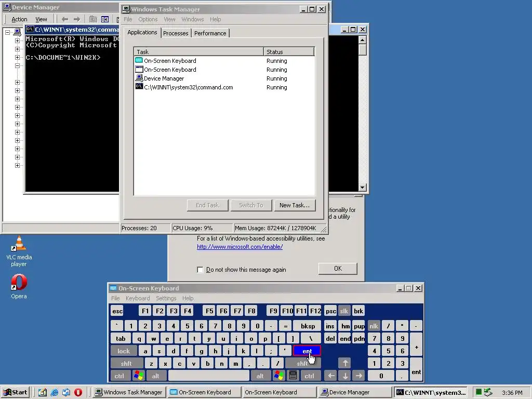Viewport: 532px width, 399px height.
Task: Expand the first device category under the root
Action: [17, 41]
